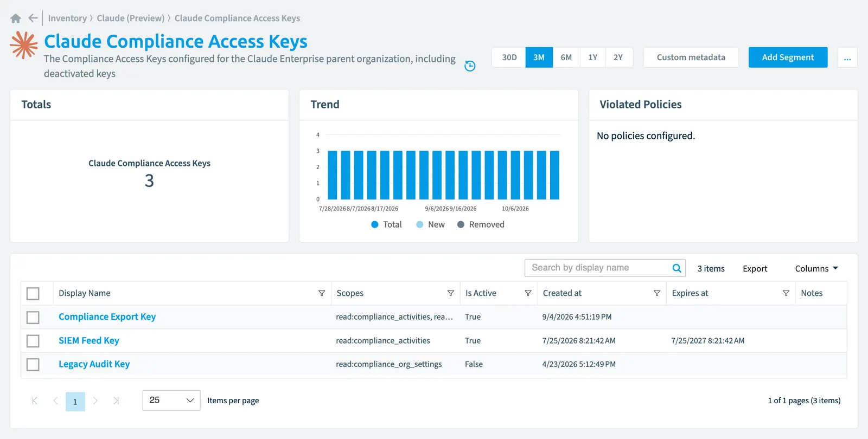Toggle the Removed legend swatch
The height and width of the screenshot is (439, 868).
click(461, 224)
